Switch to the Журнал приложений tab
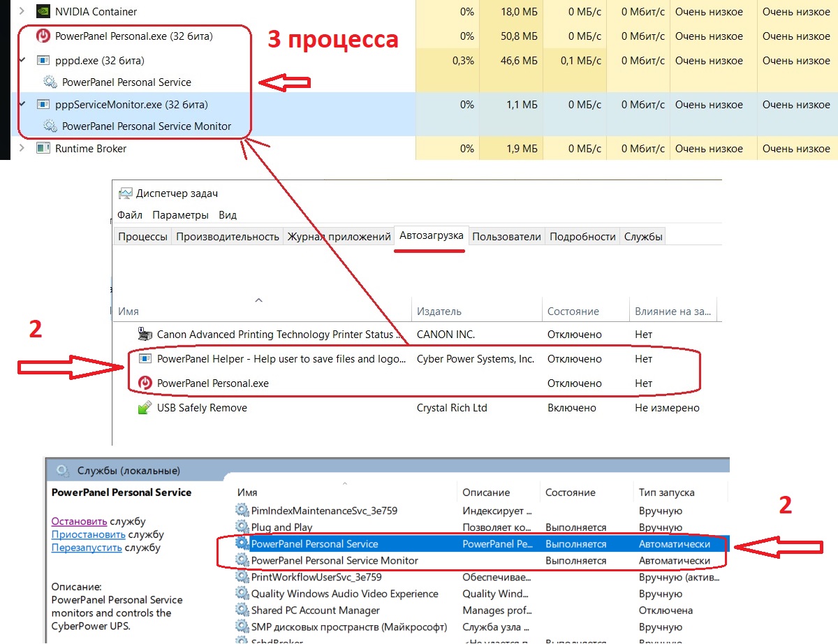The height and width of the screenshot is (644, 838). click(339, 237)
